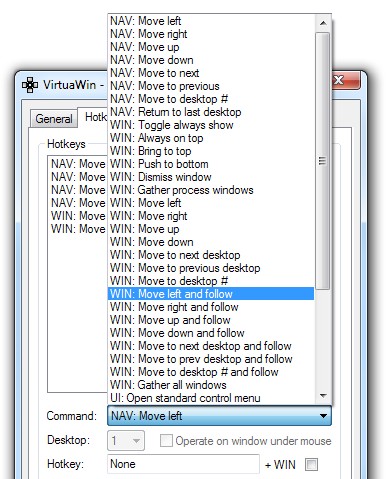This screenshot has height=479, width=389.
Task: Open the Desktop number dropdown
Action: (126, 440)
